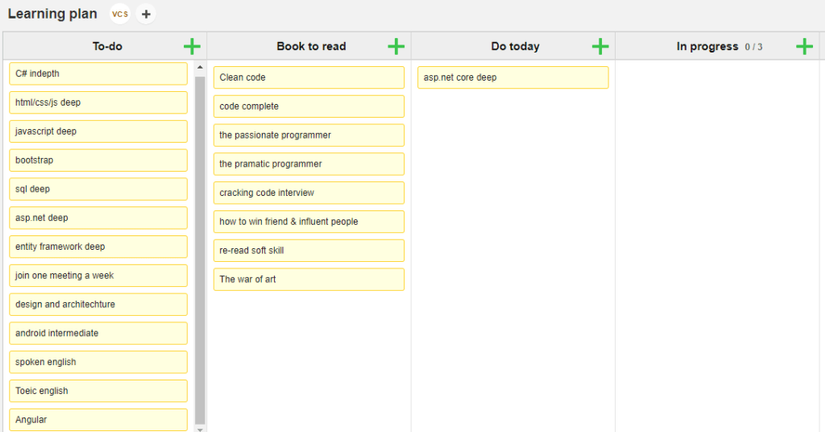Image resolution: width=825 pixels, height=432 pixels.
Task: Open the 'C# indepth' card
Action: (x=98, y=74)
